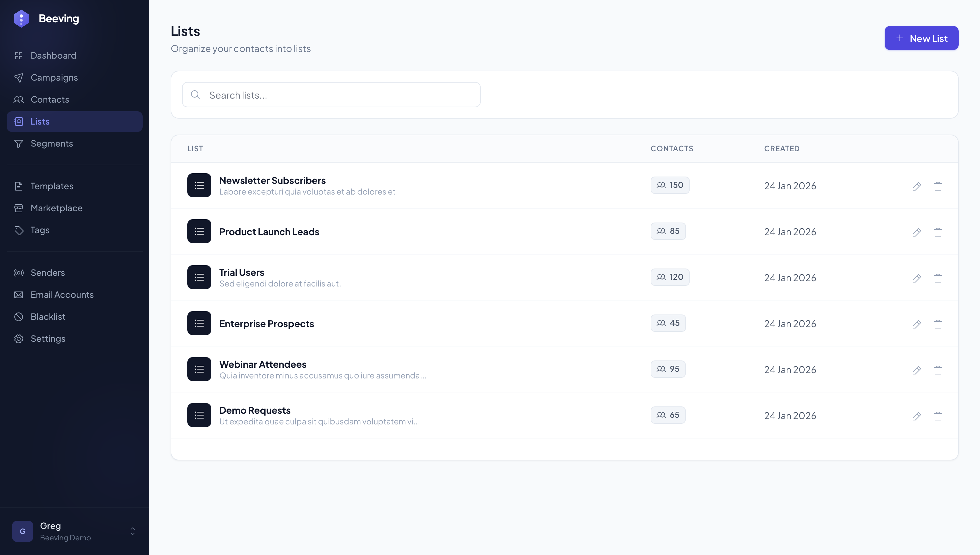Open Senders via the broadcast icon
980x555 pixels.
coord(19,273)
